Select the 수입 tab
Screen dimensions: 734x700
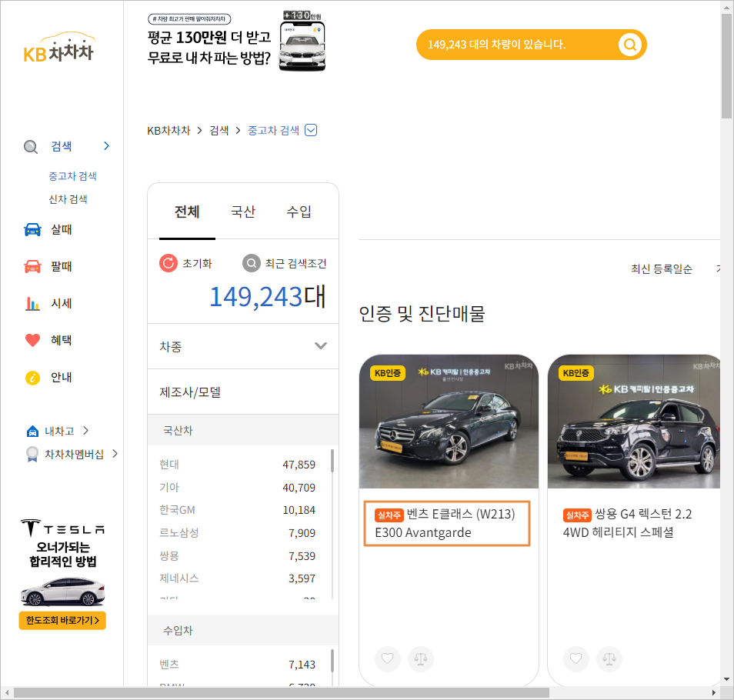click(299, 212)
